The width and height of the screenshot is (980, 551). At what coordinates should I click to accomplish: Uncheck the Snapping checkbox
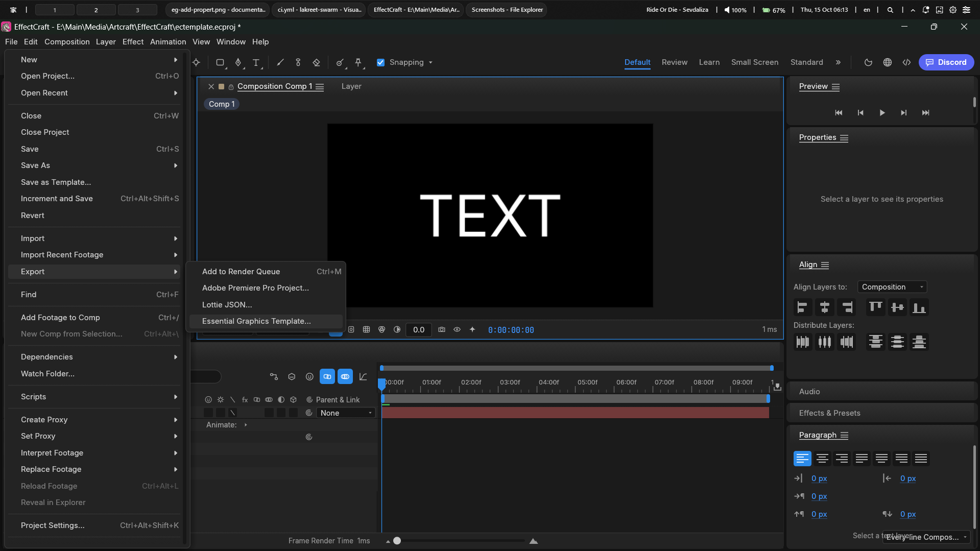[380, 62]
